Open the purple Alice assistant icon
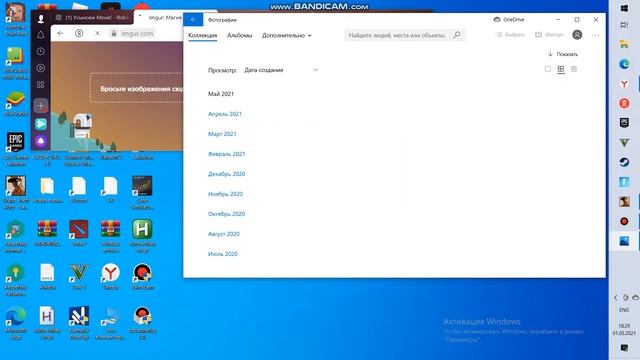Screen dimensions: 640x360 (x=40, y=141)
